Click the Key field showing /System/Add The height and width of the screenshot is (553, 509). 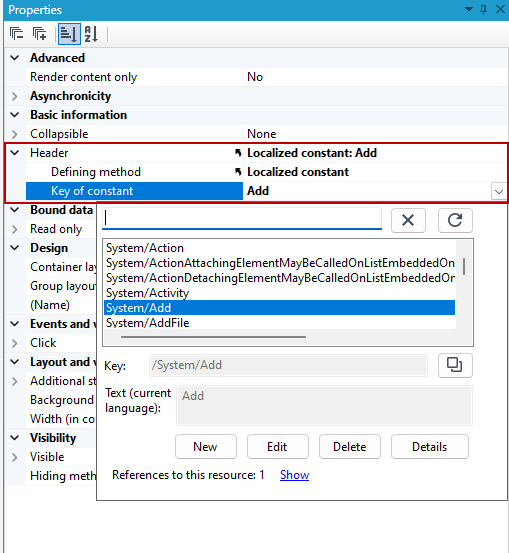click(288, 365)
